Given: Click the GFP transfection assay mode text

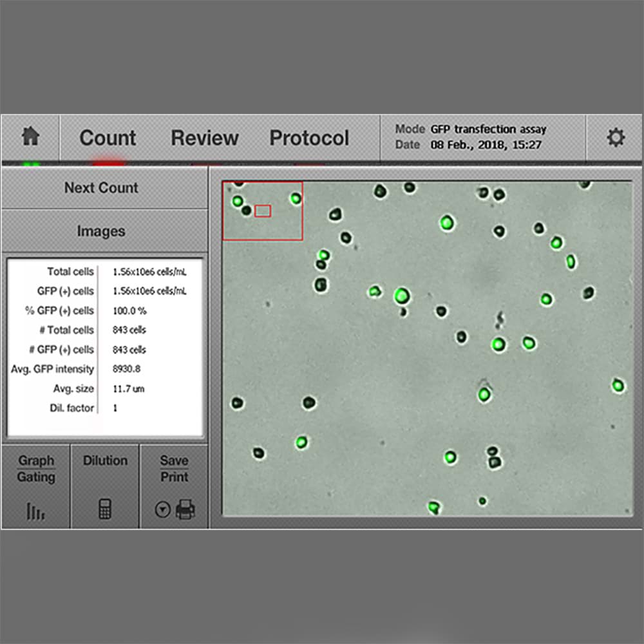Looking at the screenshot, I should [x=488, y=129].
